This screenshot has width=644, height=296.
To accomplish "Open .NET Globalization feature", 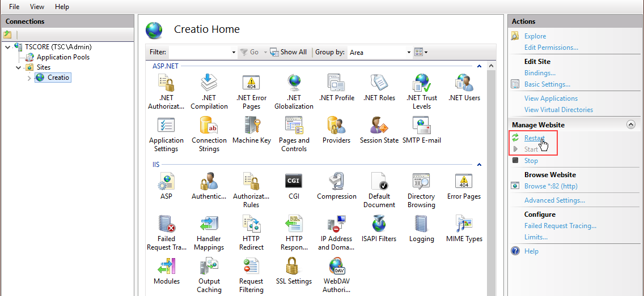I will point(294,92).
